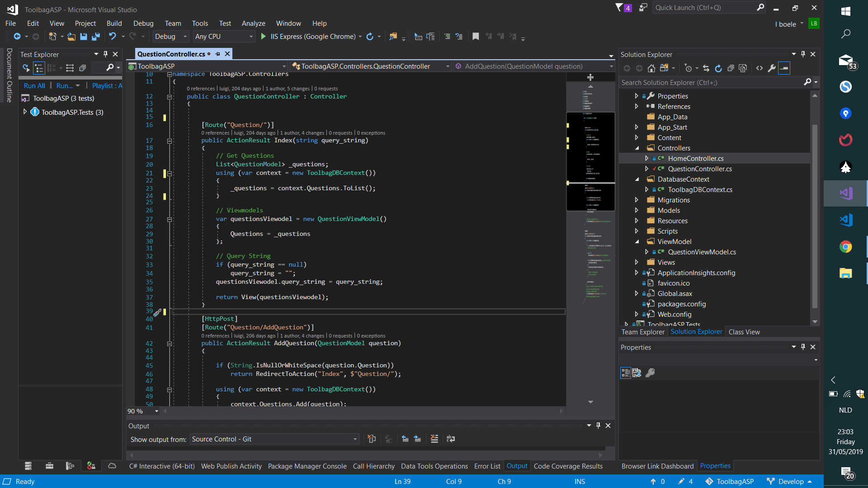The image size is (868, 488).
Task: Click the code minimap scroll thumb
Action: 590,161
